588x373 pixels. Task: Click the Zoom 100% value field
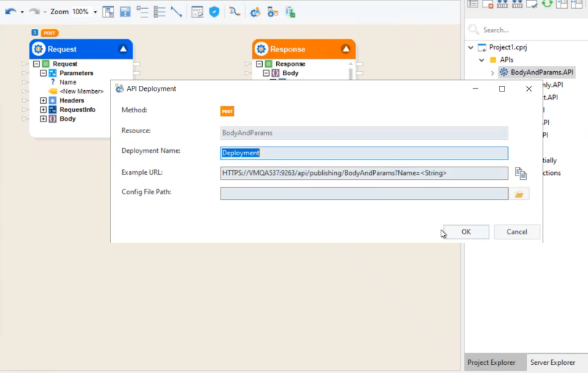click(80, 12)
